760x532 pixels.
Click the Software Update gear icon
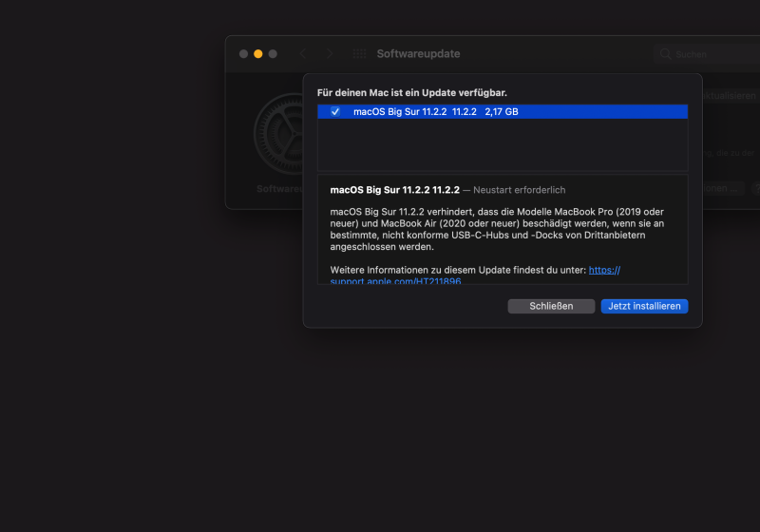tap(277, 133)
